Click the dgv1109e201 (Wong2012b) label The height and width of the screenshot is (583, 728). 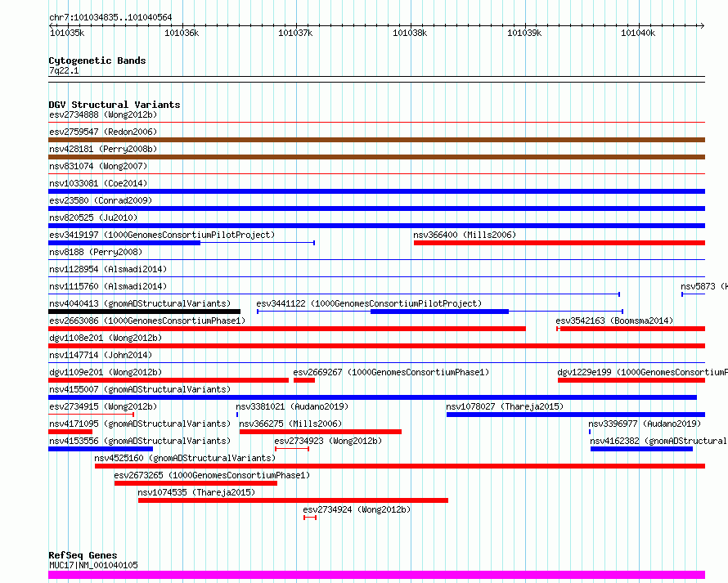point(106,372)
